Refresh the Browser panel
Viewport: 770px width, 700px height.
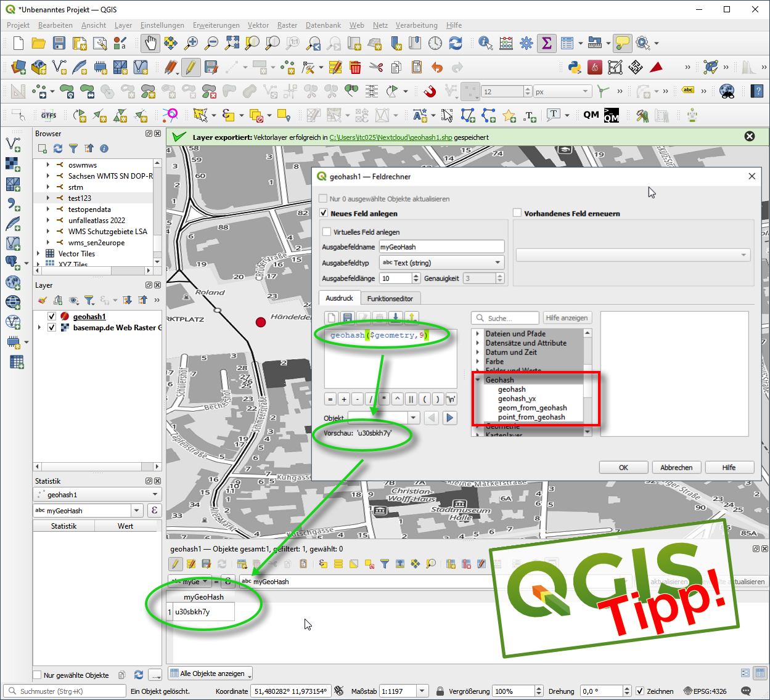pos(58,149)
